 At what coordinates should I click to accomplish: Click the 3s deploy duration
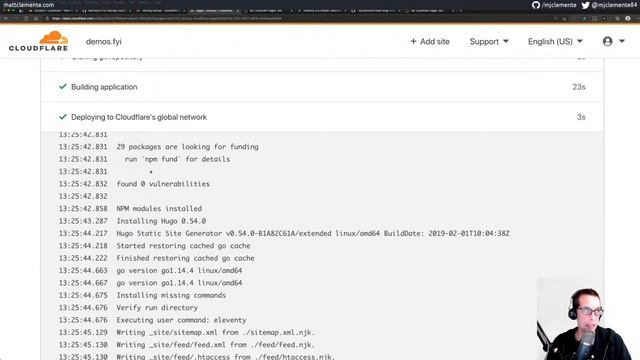(x=581, y=117)
